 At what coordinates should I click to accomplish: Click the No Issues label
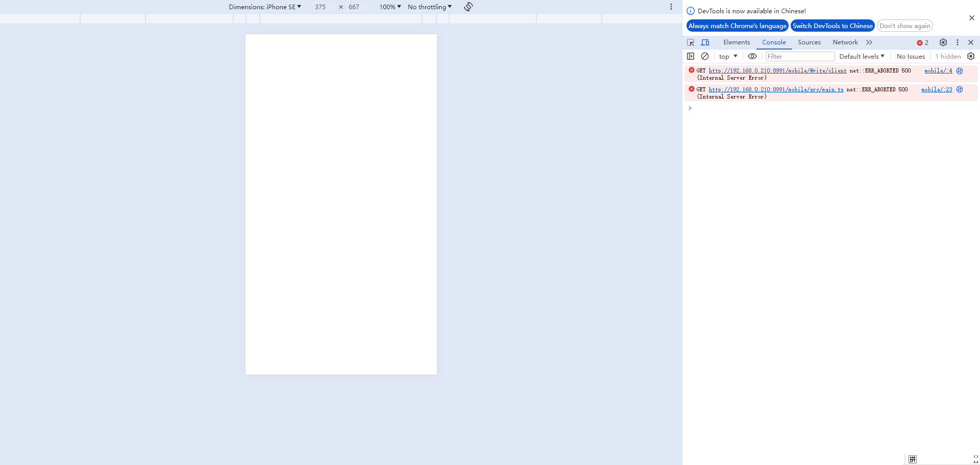(x=911, y=57)
